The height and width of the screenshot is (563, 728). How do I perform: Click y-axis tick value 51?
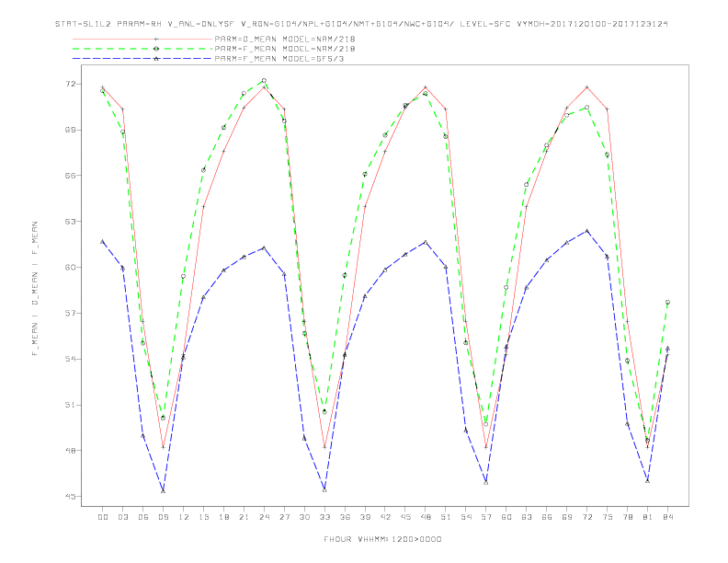[x=70, y=405]
